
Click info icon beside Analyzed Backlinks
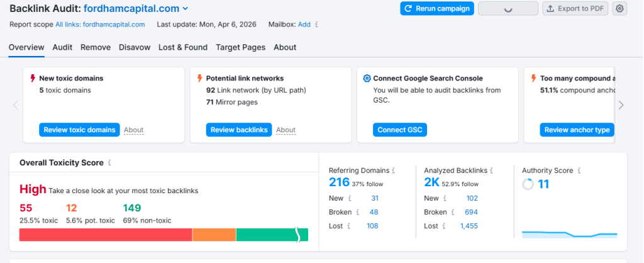click(x=492, y=170)
